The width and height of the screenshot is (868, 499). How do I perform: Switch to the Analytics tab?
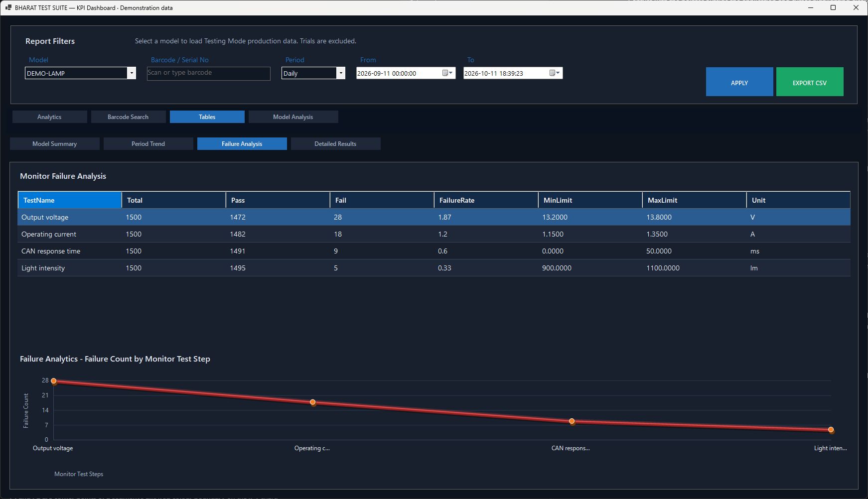[49, 117]
